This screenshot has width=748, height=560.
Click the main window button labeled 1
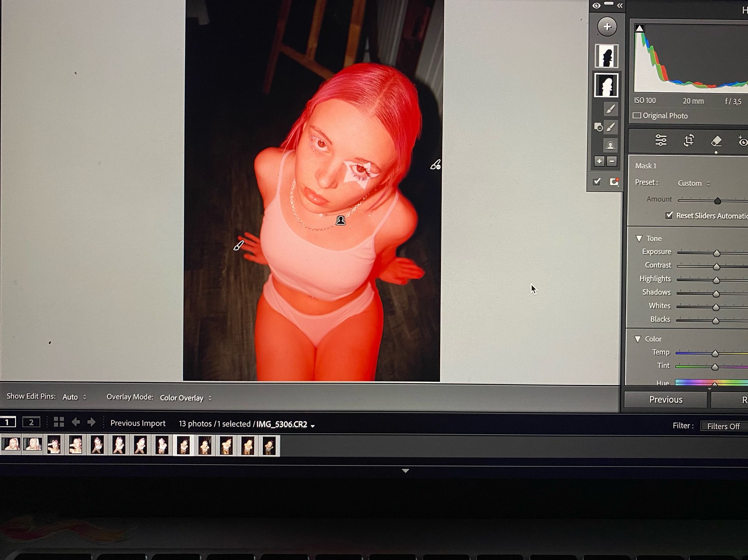click(7, 422)
